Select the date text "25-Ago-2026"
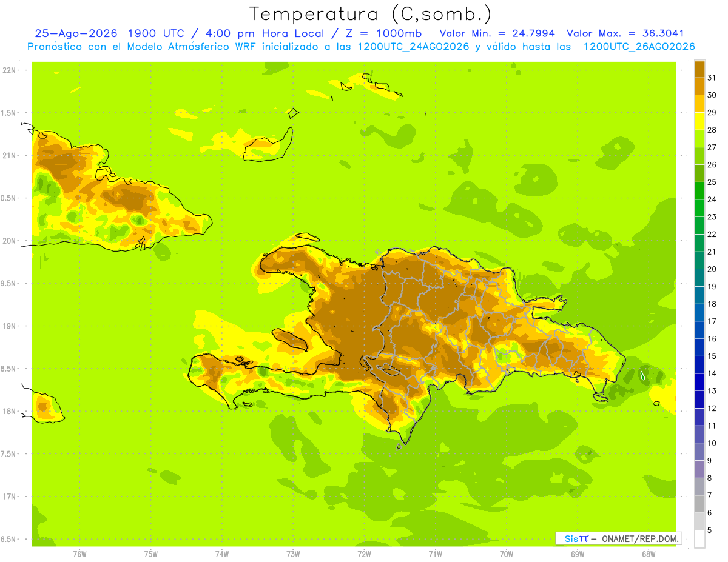Screen dimensions: 728x562 [x=76, y=33]
